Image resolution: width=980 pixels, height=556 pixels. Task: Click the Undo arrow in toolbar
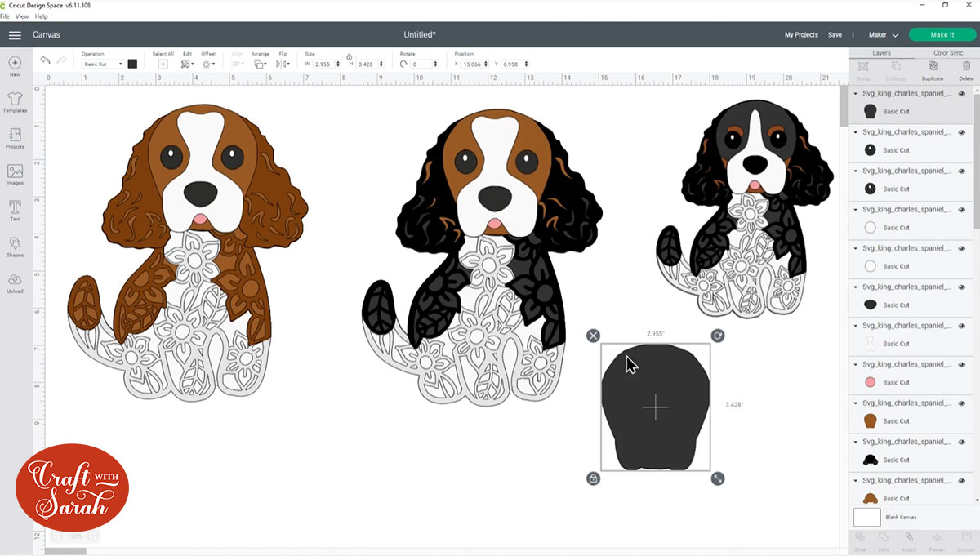point(45,60)
